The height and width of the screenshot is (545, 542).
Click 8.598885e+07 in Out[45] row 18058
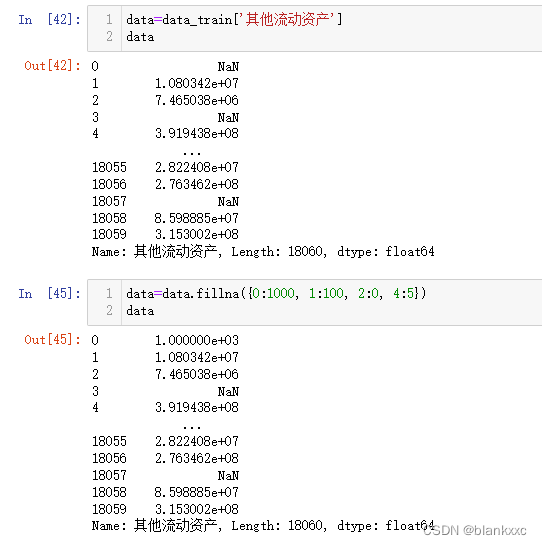tap(197, 493)
